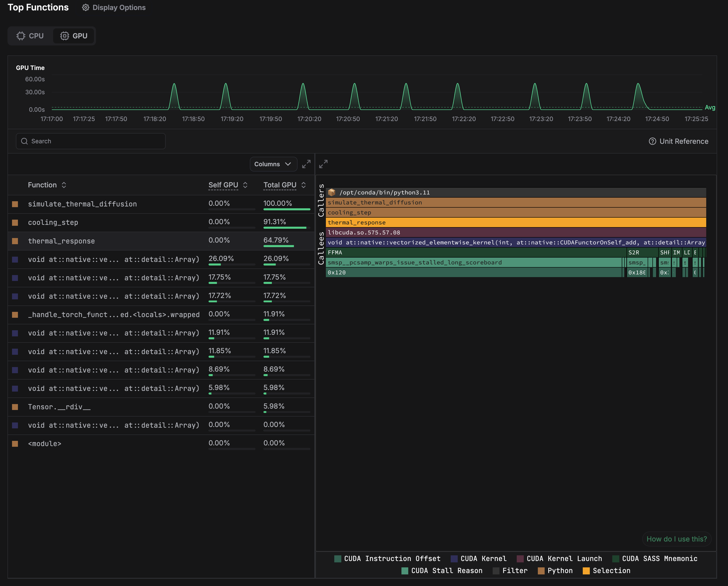Select the GPU tab
This screenshot has width=728, height=586.
[74, 35]
